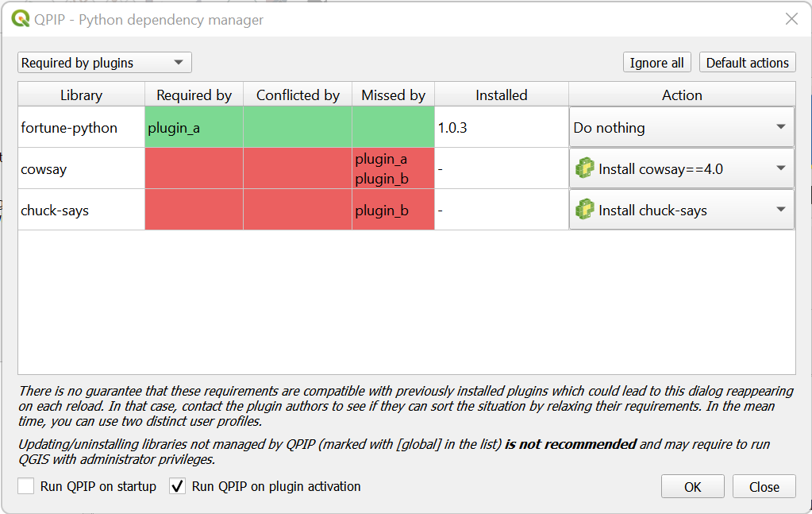Open the Install cowsay==4.0 action dropdown
The image size is (812, 514).
click(x=682, y=168)
